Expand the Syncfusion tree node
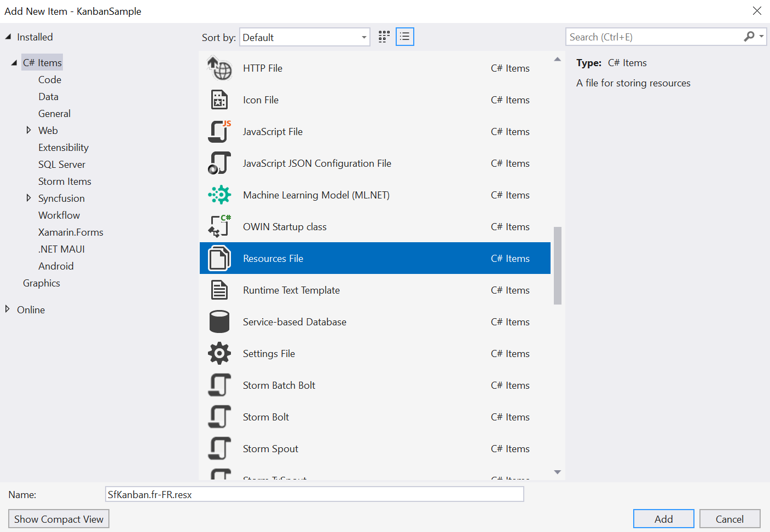 pyautogui.click(x=28, y=198)
